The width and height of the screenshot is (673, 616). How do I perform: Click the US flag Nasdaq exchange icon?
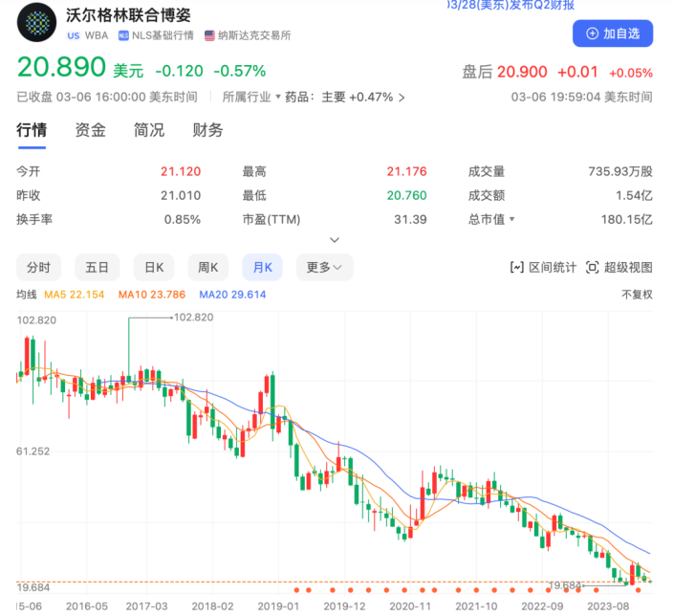209,35
